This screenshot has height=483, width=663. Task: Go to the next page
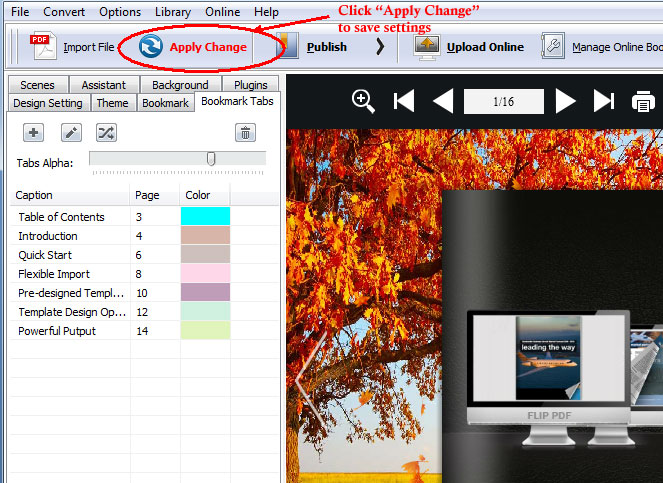[x=565, y=102]
